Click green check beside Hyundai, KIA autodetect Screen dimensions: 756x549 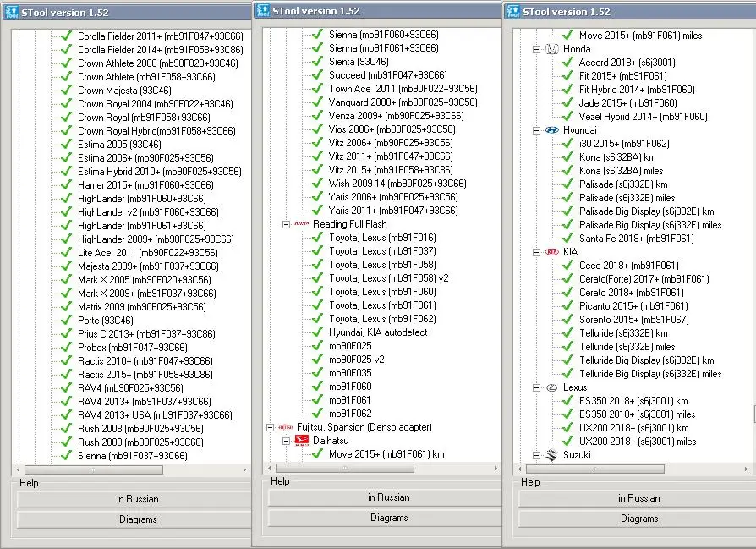point(317,332)
